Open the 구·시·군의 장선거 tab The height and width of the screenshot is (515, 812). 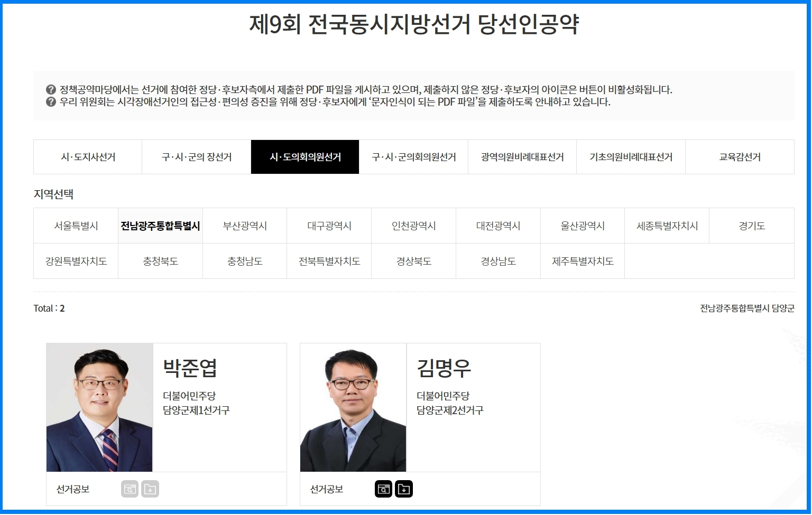(197, 157)
